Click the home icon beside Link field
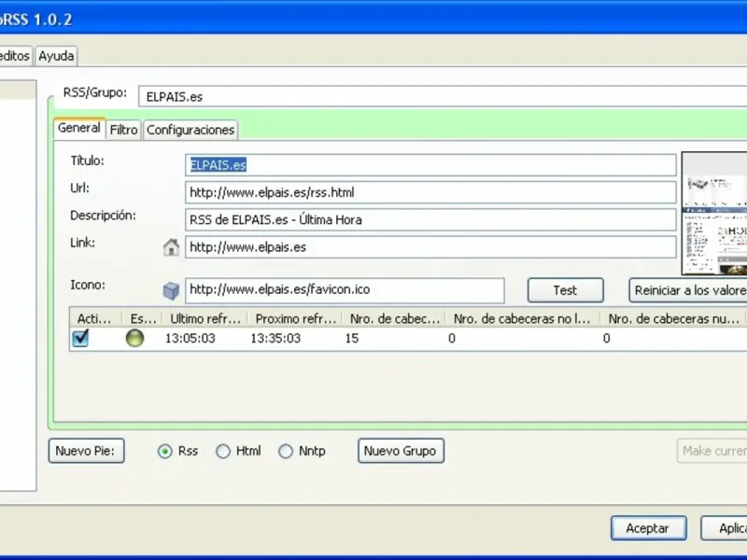747x560 pixels. (x=171, y=247)
